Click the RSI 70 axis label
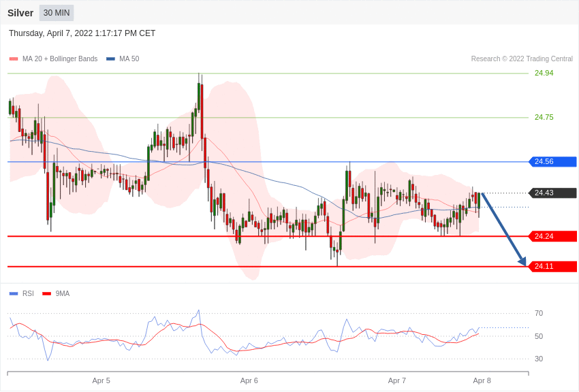Image resolution: width=579 pixels, height=392 pixels. click(x=539, y=313)
